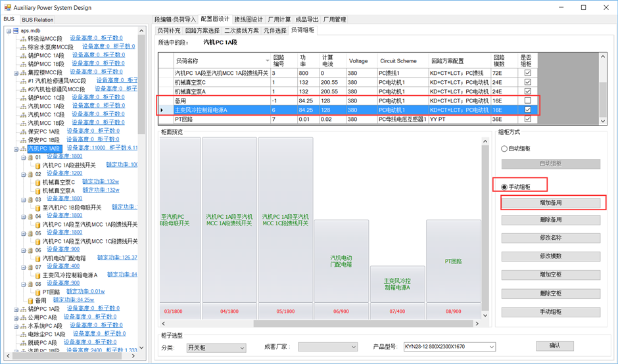Check the 是否组柜 box for 备用 row
This screenshot has height=364, width=618.
coord(528,101)
